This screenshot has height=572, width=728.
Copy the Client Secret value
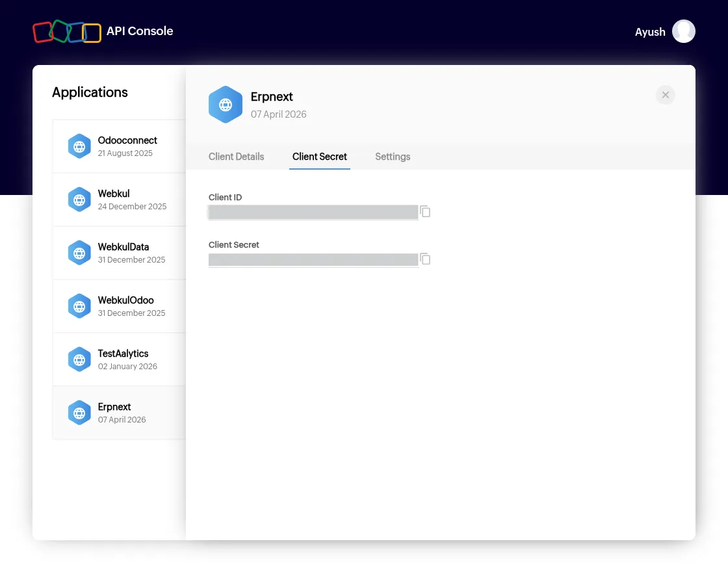[x=425, y=259]
